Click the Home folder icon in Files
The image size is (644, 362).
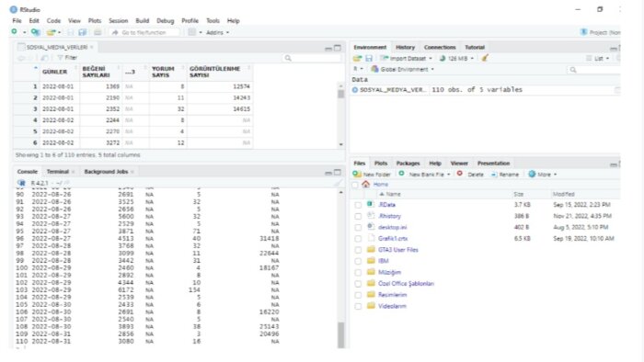365,185
